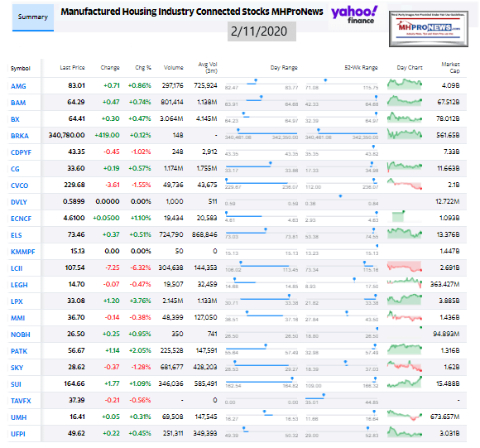This screenshot has height=448, width=480.
Task: Click DVLY last price 0.5899
Action: [74, 201]
